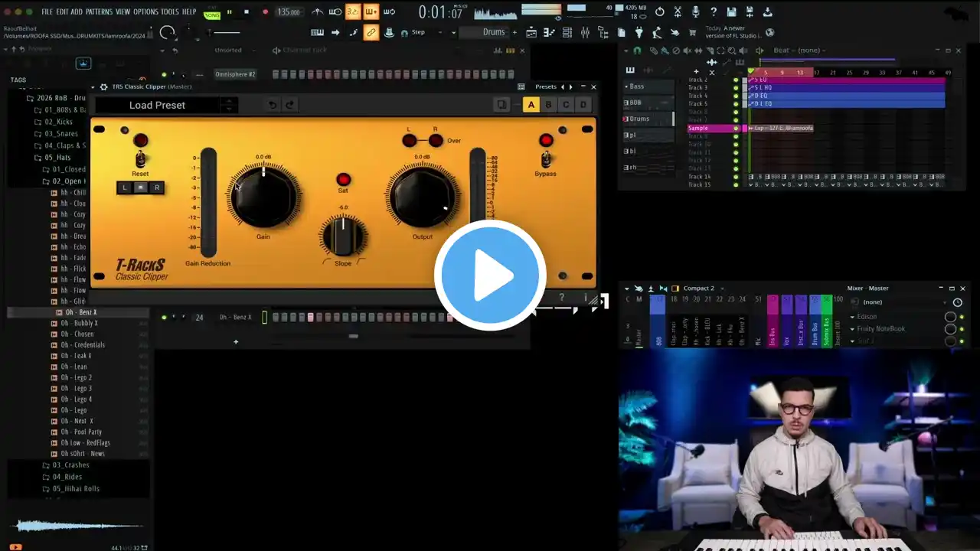This screenshot has height=551, width=980.
Task: Mute the Sample track with its green LED
Action: click(x=736, y=129)
